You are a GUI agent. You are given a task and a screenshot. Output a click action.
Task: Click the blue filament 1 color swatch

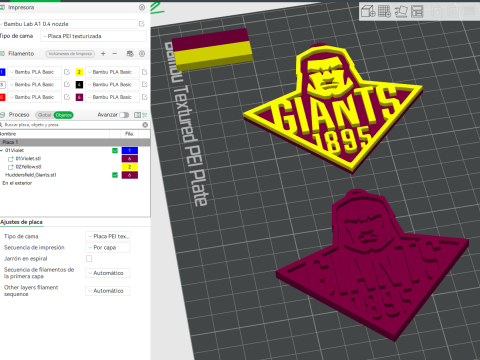2,72
